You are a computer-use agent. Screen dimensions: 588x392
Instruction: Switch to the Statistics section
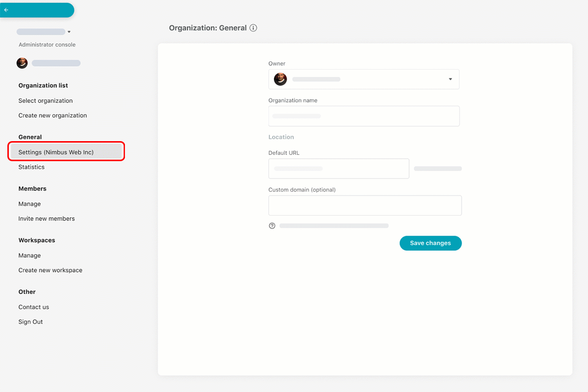click(31, 167)
